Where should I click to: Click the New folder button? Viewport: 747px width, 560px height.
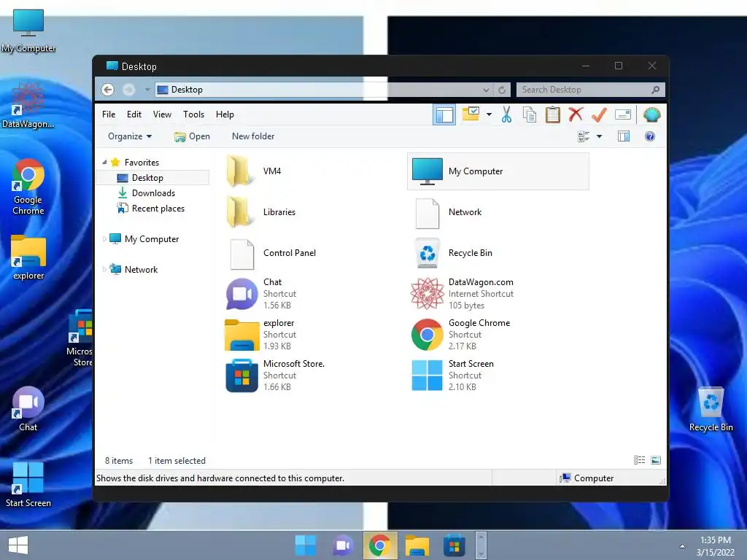click(x=253, y=136)
